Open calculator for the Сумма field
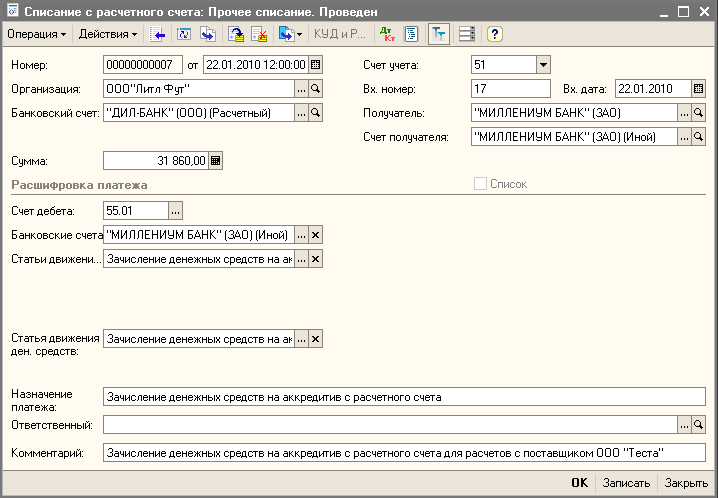This screenshot has height=498, width=718. point(216,160)
